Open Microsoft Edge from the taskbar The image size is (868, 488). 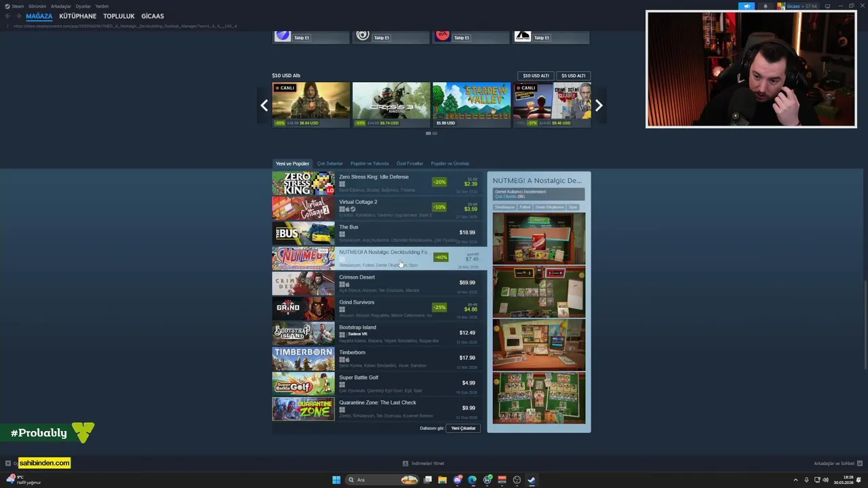coord(473,480)
